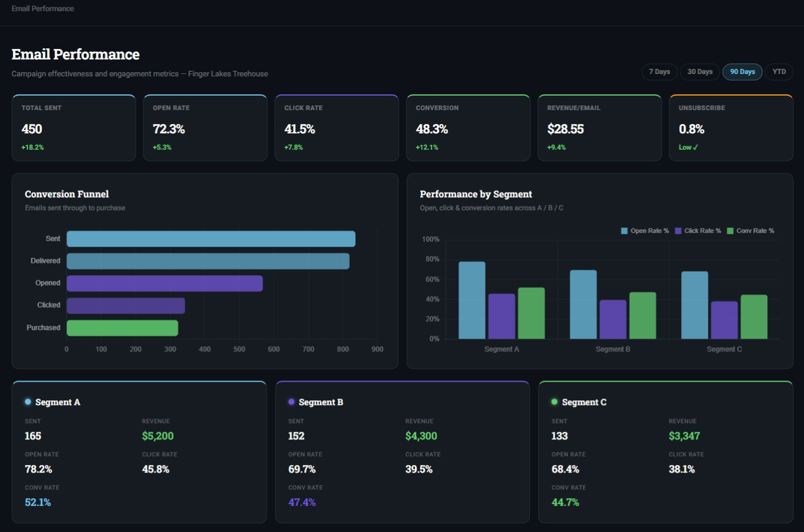Click Segment C's open rate bar in chart

694,305
